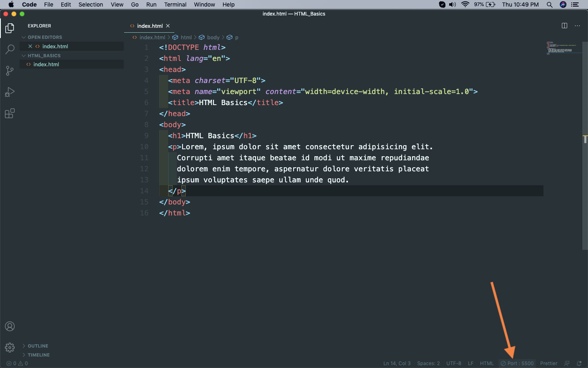Click the errors and warnings status indicator

coord(17,363)
